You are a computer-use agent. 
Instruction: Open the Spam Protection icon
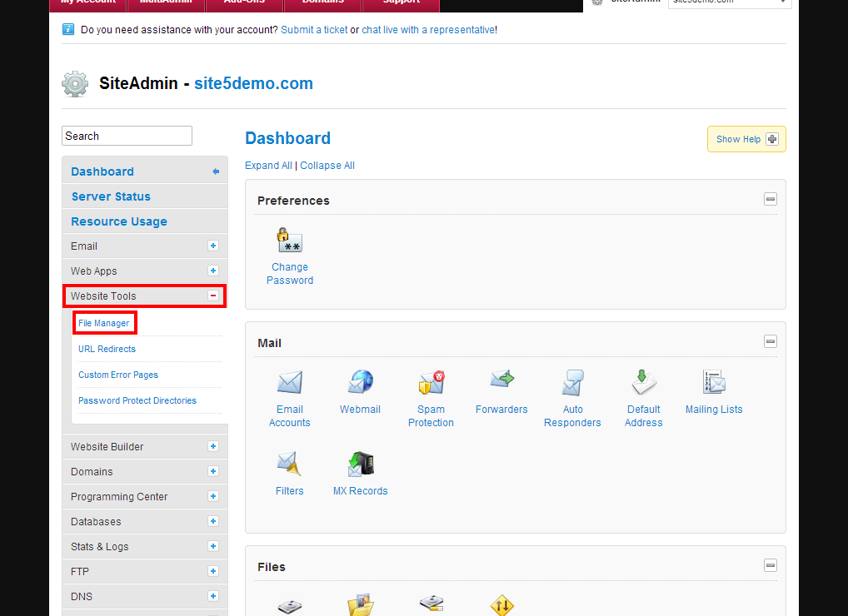431,383
